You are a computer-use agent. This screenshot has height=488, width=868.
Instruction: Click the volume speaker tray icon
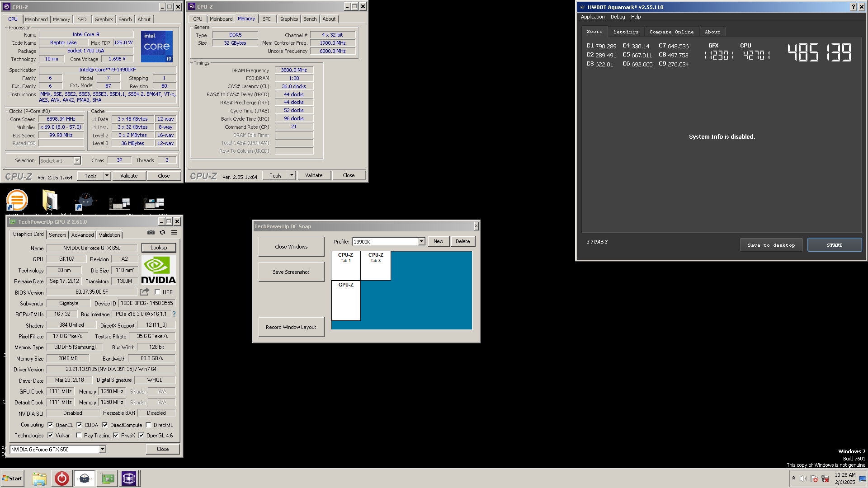pyautogui.click(x=803, y=479)
